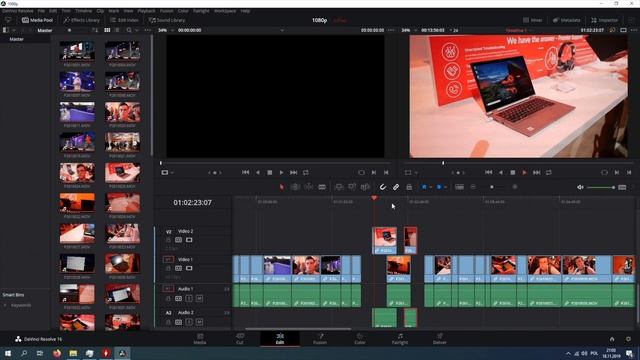This screenshot has height=360, width=640.
Task: Adjust the timeline volume slider
Action: point(601,187)
